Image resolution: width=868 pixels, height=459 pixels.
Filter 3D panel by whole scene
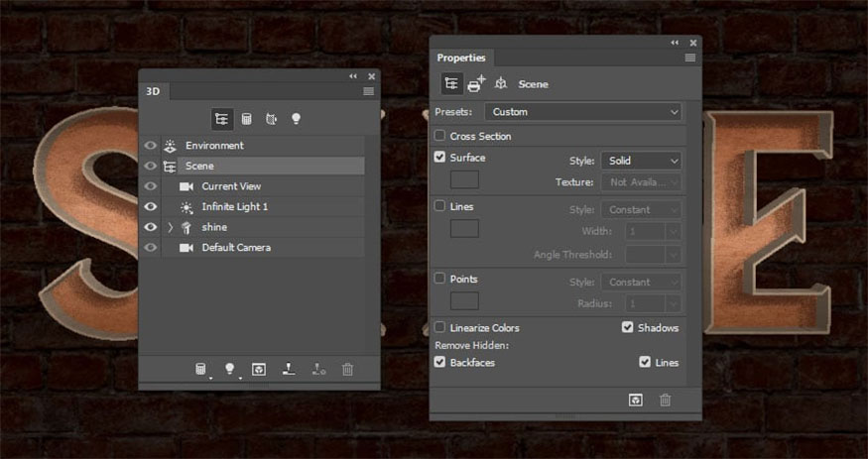(221, 119)
